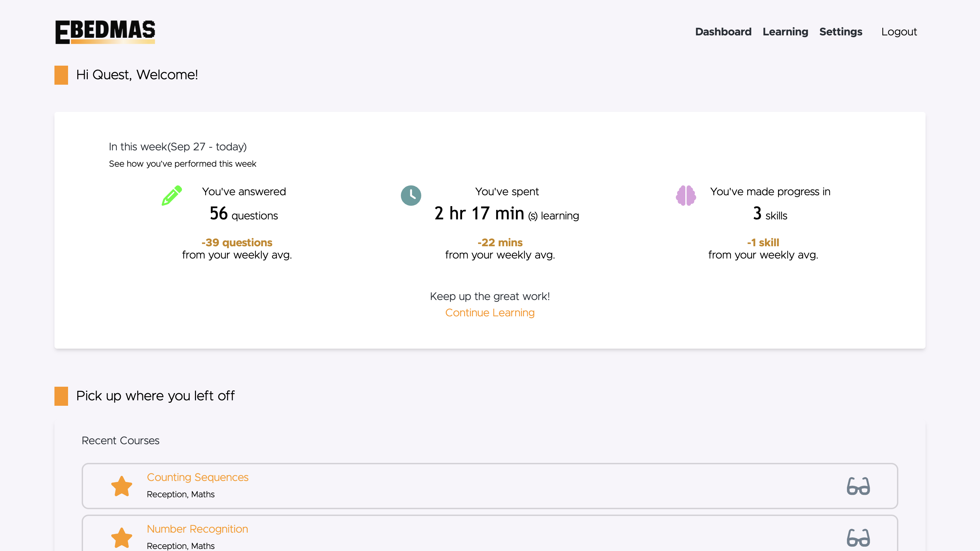
Task: Open the Settings nav item
Action: tap(840, 32)
